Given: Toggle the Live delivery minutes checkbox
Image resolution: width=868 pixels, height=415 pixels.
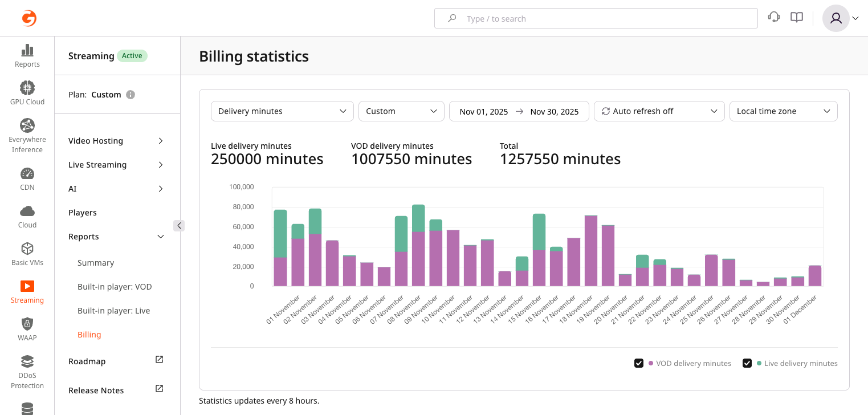Looking at the screenshot, I should [x=747, y=363].
